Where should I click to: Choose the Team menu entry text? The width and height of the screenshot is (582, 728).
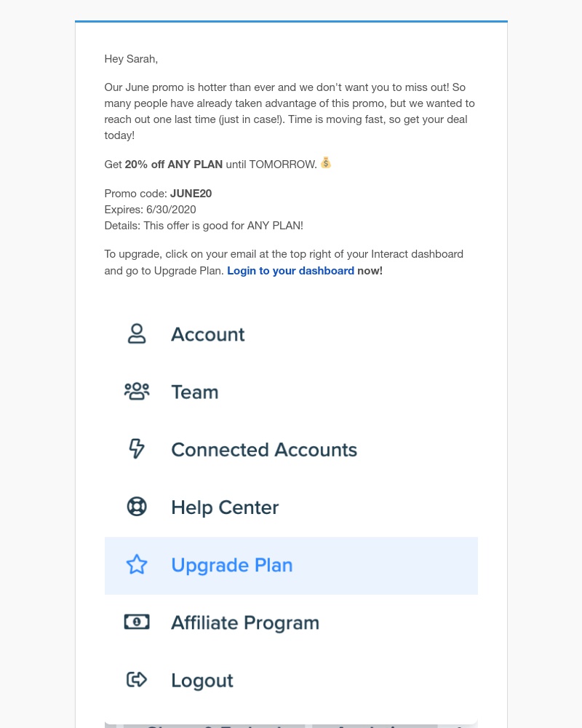click(195, 392)
